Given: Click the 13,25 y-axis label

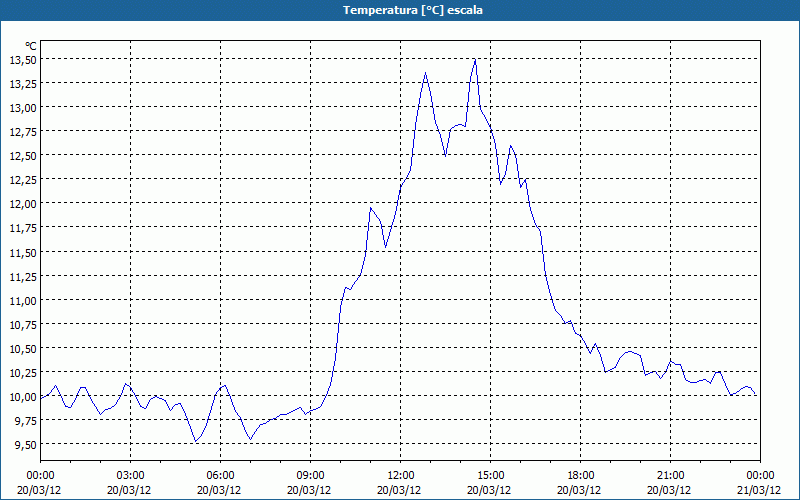Looking at the screenshot, I should (x=23, y=84).
